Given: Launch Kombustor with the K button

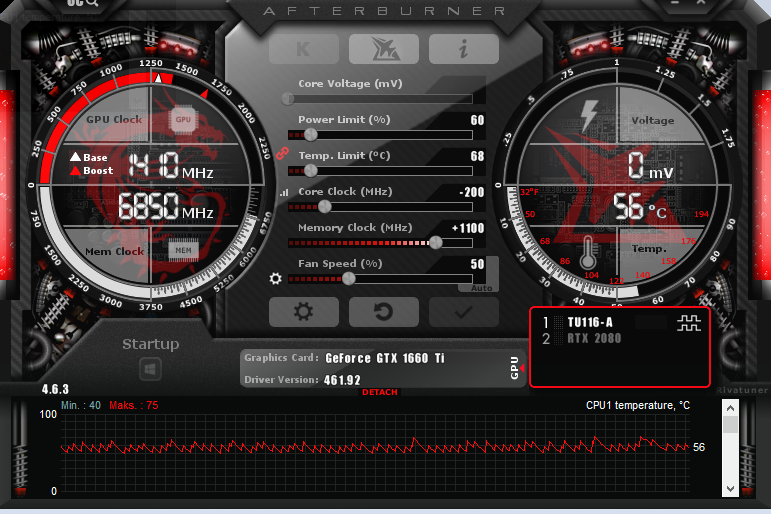Looking at the screenshot, I should click(304, 49).
